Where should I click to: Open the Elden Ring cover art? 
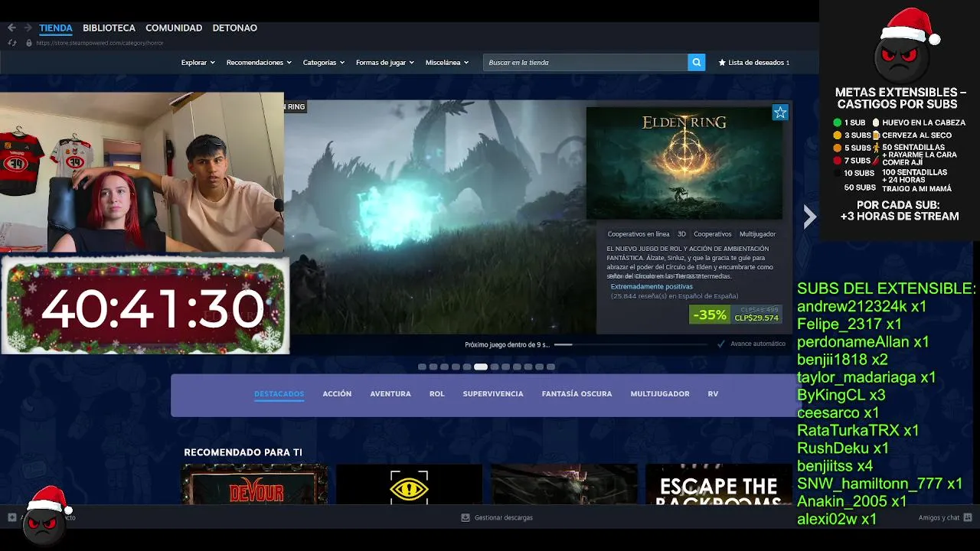(x=684, y=163)
